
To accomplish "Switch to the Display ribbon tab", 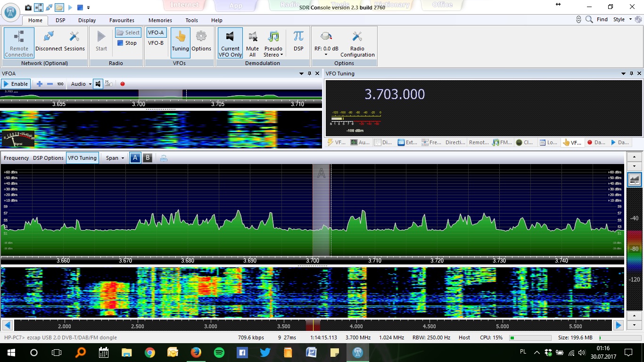I will (x=87, y=20).
